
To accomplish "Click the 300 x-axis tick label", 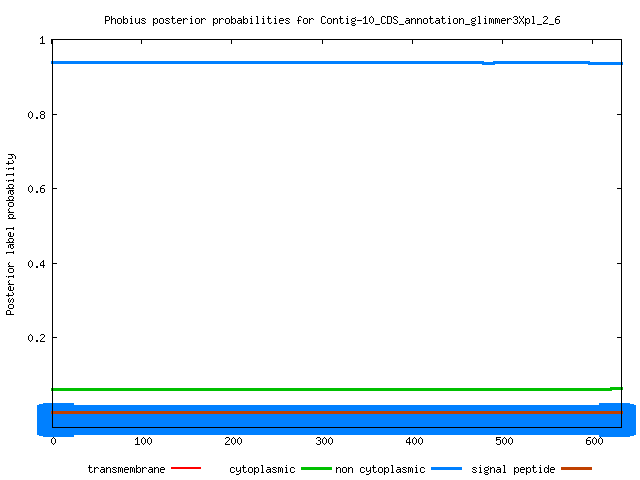I will coord(324,441).
